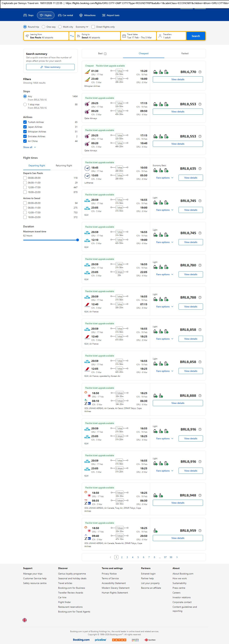Image resolution: width=229 pixels, height=644 pixels.
Task: Uncheck the Turkish Airlines filter
Action: [x=25, y=122]
